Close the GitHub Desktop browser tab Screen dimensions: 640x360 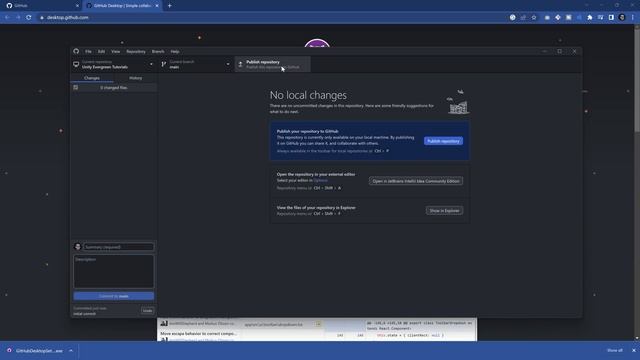pos(157,6)
